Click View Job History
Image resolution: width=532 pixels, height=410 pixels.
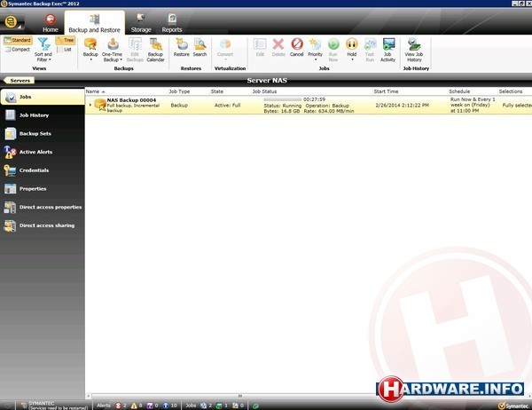coord(414,50)
